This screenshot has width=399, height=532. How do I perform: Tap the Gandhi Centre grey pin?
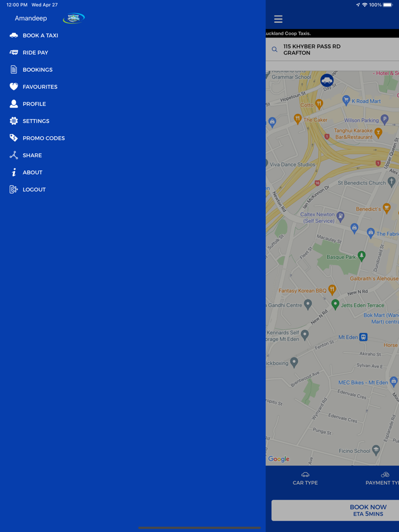[x=308, y=305]
